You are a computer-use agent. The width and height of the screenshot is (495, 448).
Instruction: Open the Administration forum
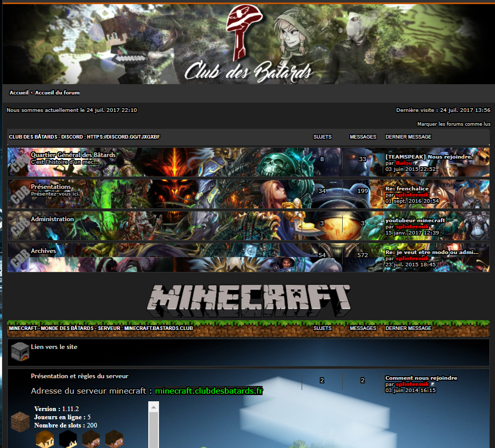pos(52,219)
